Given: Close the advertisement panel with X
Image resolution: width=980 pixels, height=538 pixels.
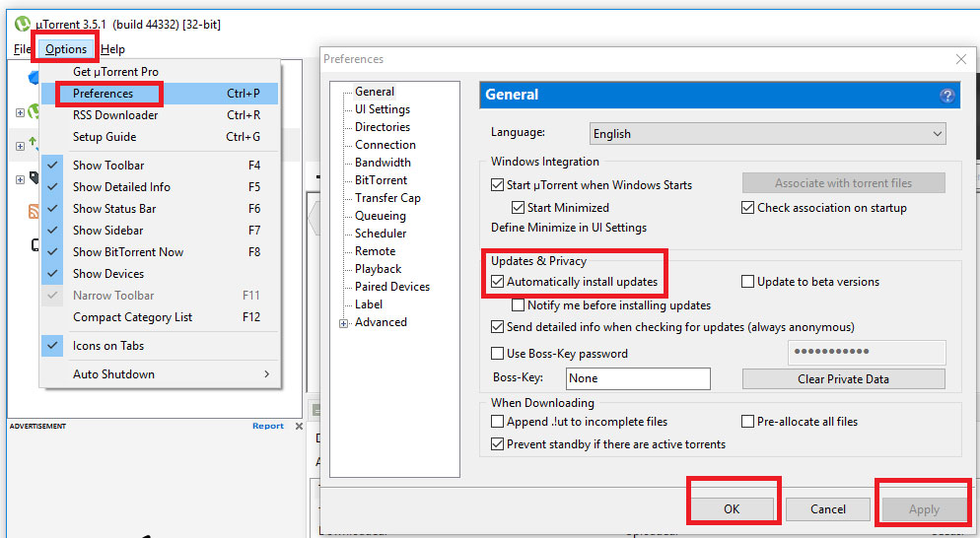Looking at the screenshot, I should [299, 426].
